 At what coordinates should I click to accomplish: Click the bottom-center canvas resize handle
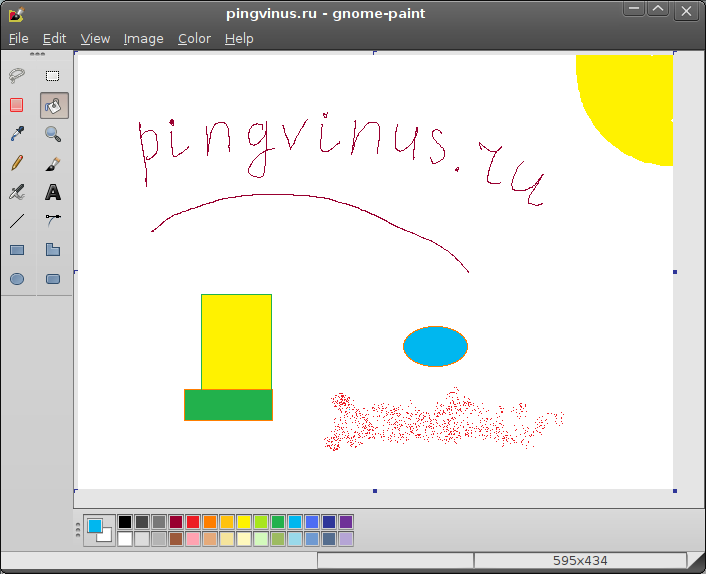coord(375,491)
